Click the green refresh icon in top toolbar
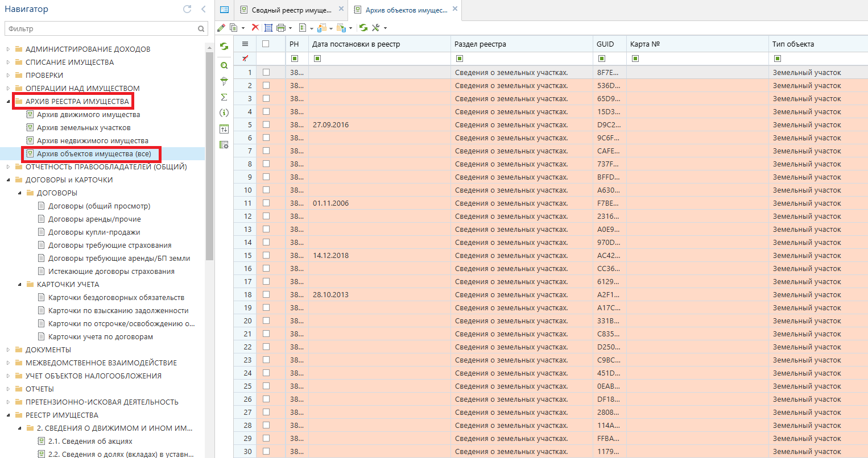 click(x=363, y=27)
